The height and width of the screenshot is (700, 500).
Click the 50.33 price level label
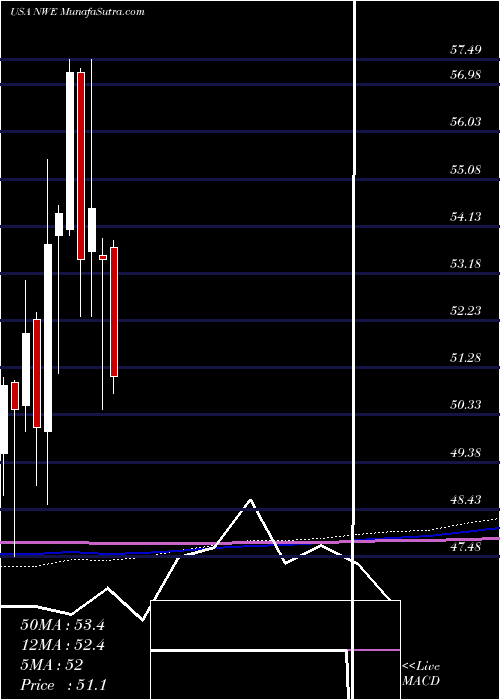[466, 404]
